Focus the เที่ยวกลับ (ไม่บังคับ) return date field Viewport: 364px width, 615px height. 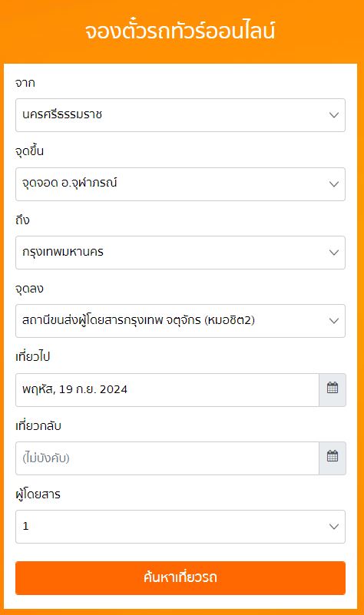coord(167,458)
